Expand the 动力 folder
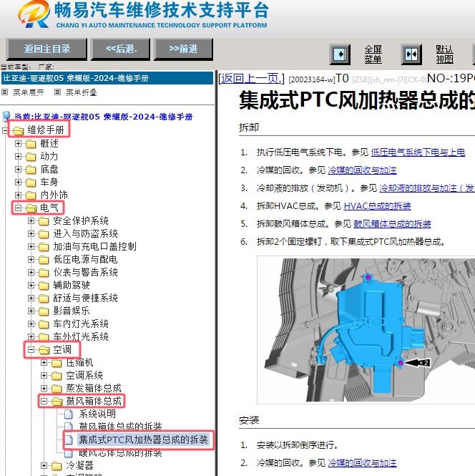475x476 pixels. click(x=18, y=156)
